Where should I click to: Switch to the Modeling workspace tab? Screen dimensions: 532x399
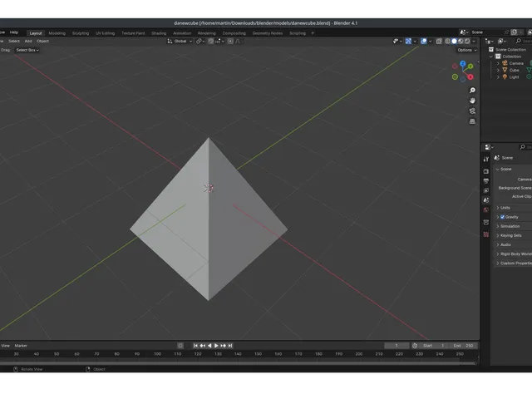tap(57, 33)
